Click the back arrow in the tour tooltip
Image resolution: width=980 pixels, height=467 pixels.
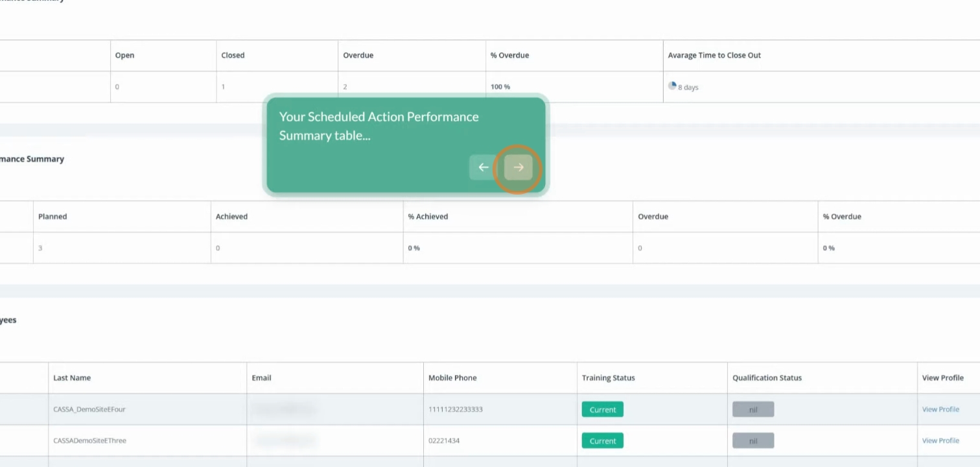pos(484,167)
